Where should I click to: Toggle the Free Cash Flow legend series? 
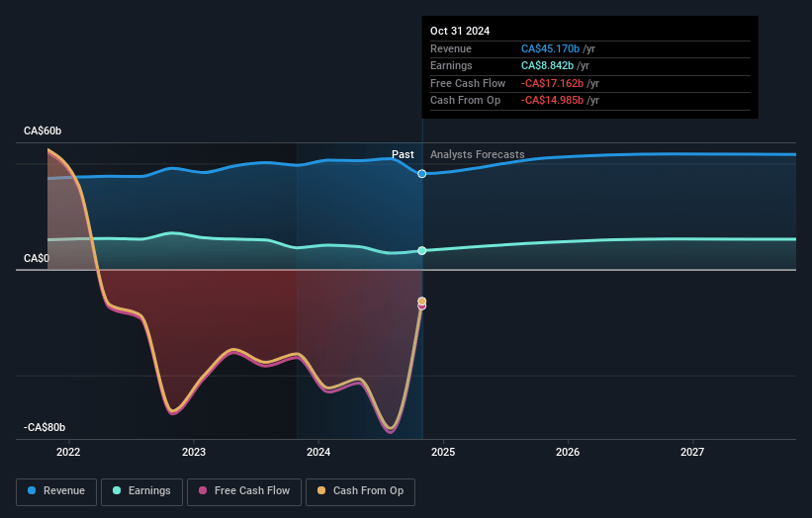244,491
